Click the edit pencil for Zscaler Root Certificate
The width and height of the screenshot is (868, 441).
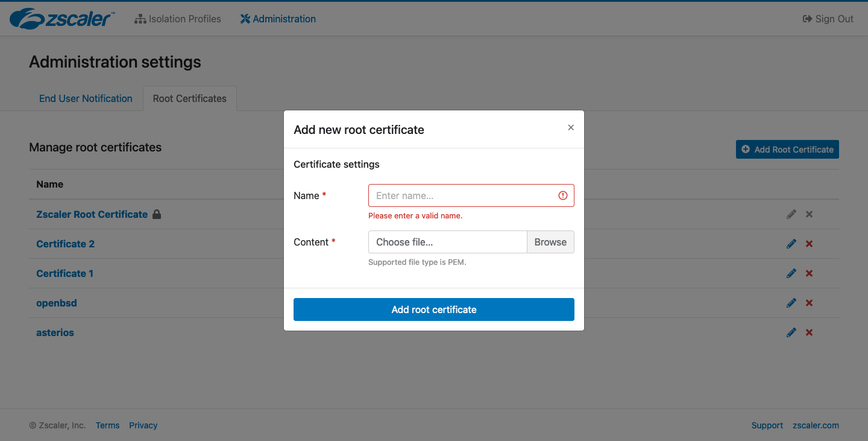click(x=791, y=214)
